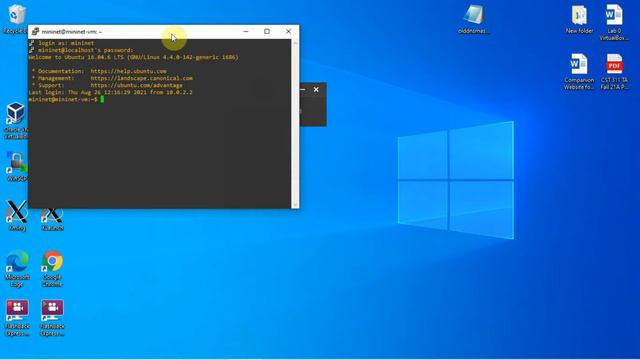Click the 'login as: mininet' line
This screenshot has height=360, width=640.
(x=66, y=43)
